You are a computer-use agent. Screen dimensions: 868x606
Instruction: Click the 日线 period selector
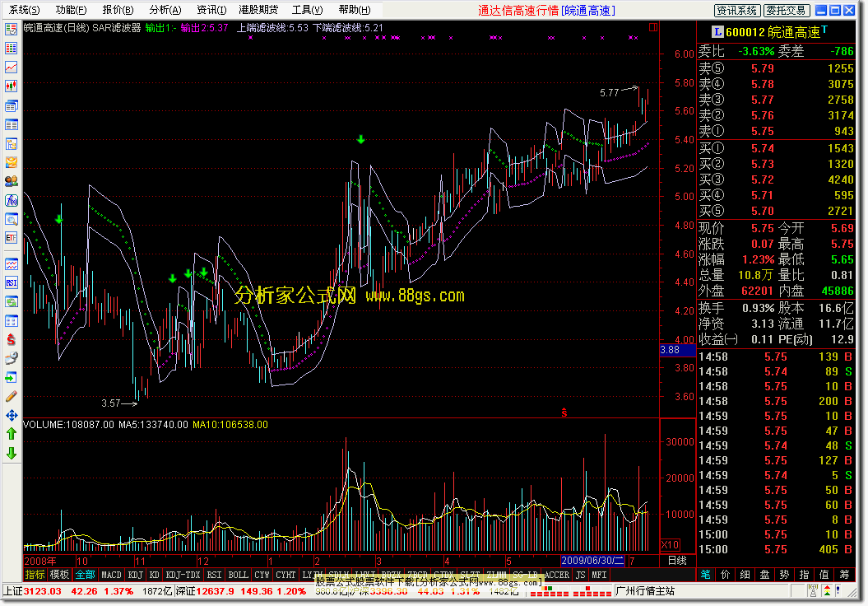pyautogui.click(x=677, y=560)
